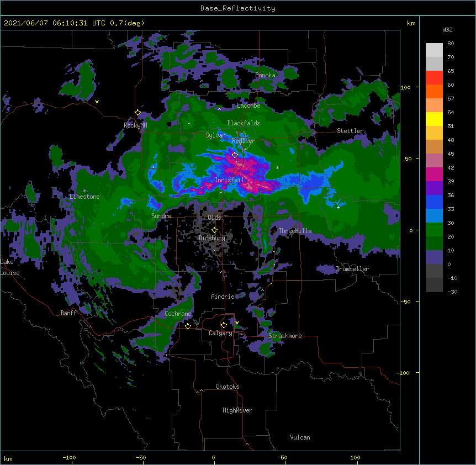Click the white asterisk marker above Limestone
This screenshot has height=465, width=476.
pyautogui.click(x=84, y=191)
